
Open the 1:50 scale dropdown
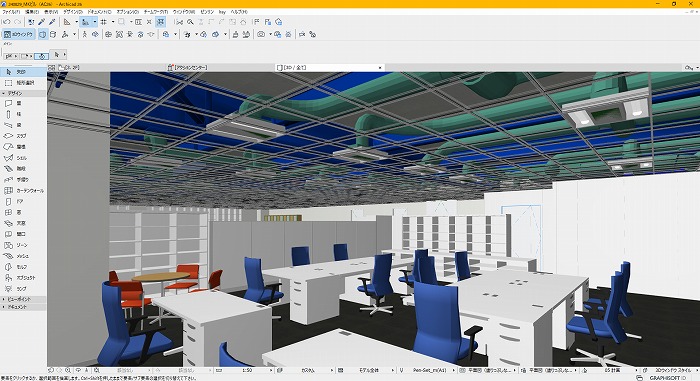pos(244,370)
